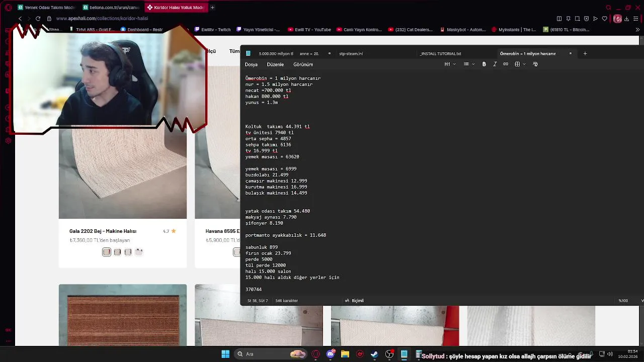Open the Ewiii TV - YouTube bookmark
This screenshot has width=644, height=362.
coord(309,30)
